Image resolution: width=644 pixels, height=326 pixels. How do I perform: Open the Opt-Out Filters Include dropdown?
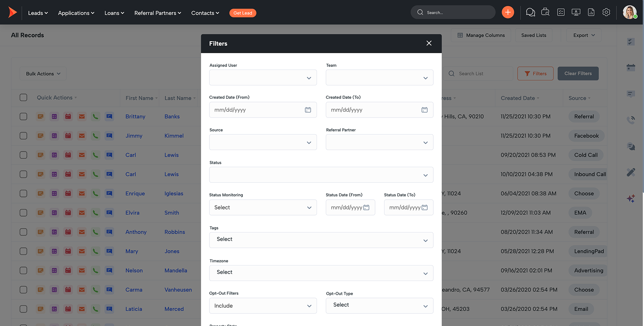263,306
